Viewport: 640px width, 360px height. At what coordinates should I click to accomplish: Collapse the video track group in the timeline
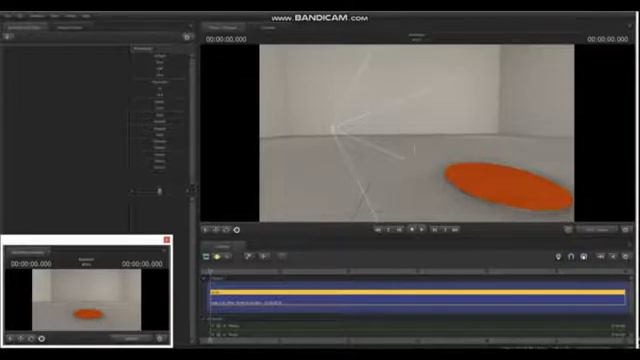tap(204, 278)
